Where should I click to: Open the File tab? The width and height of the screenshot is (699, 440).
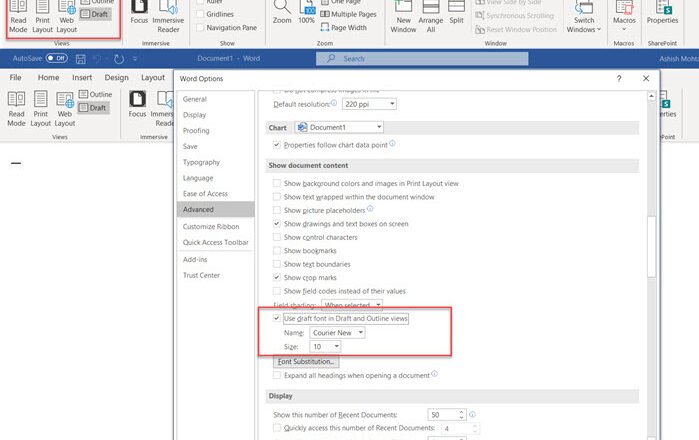[x=16, y=78]
